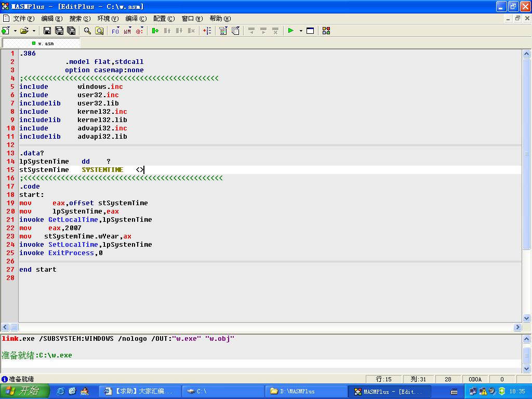Screen dimensions: 532x399
Task: Click the document icon left of 文件 menu
Action: (x=6, y=18)
